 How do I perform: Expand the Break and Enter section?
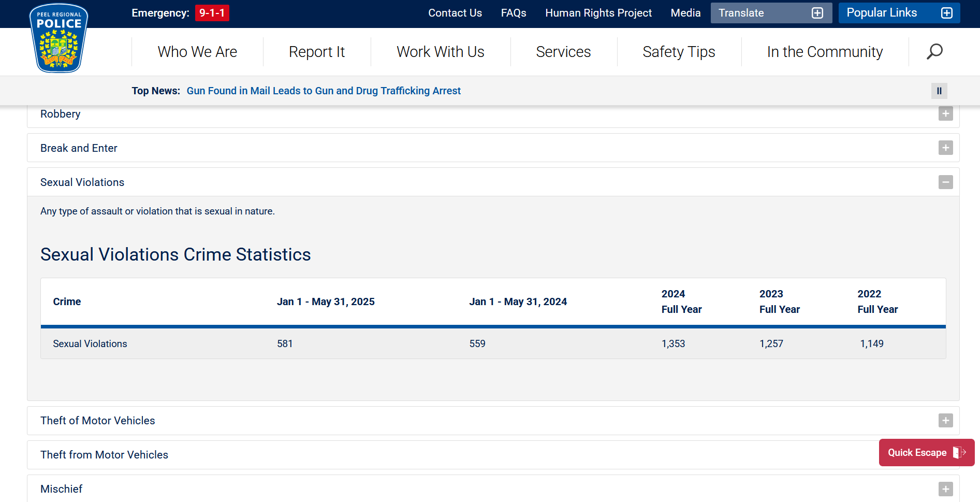click(x=493, y=148)
